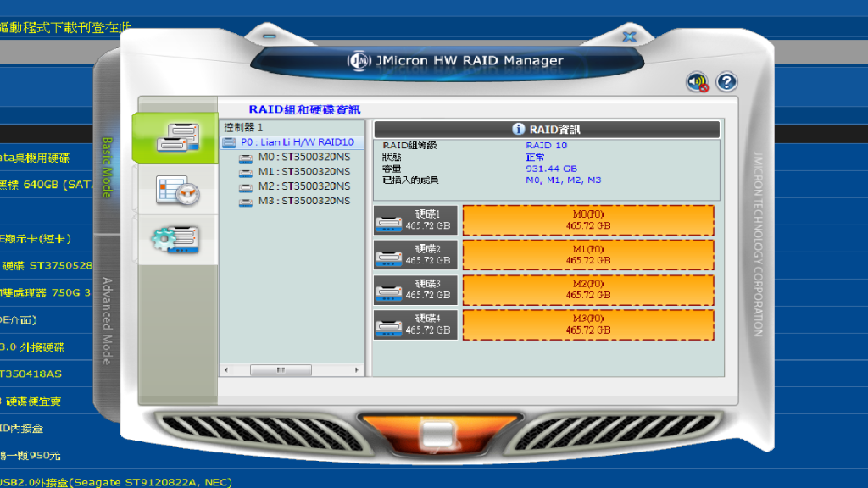The image size is (868, 488).
Task: Click the P0 RAID group icon in tree
Action: coord(229,142)
